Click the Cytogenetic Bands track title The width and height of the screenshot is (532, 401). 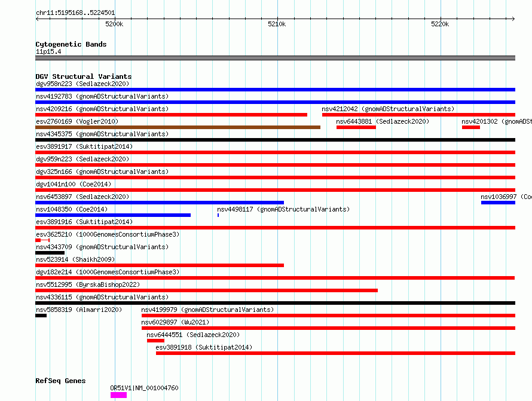[x=71, y=44]
